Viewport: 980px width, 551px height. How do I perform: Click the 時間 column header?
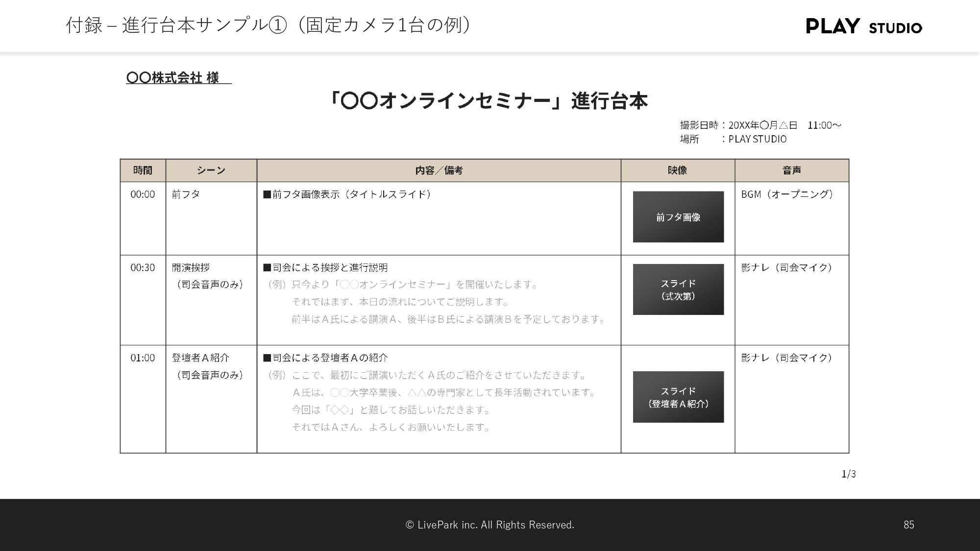(x=143, y=170)
